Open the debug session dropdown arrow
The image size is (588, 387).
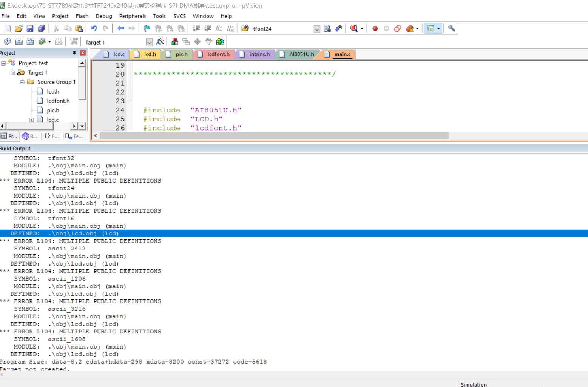[362, 29]
